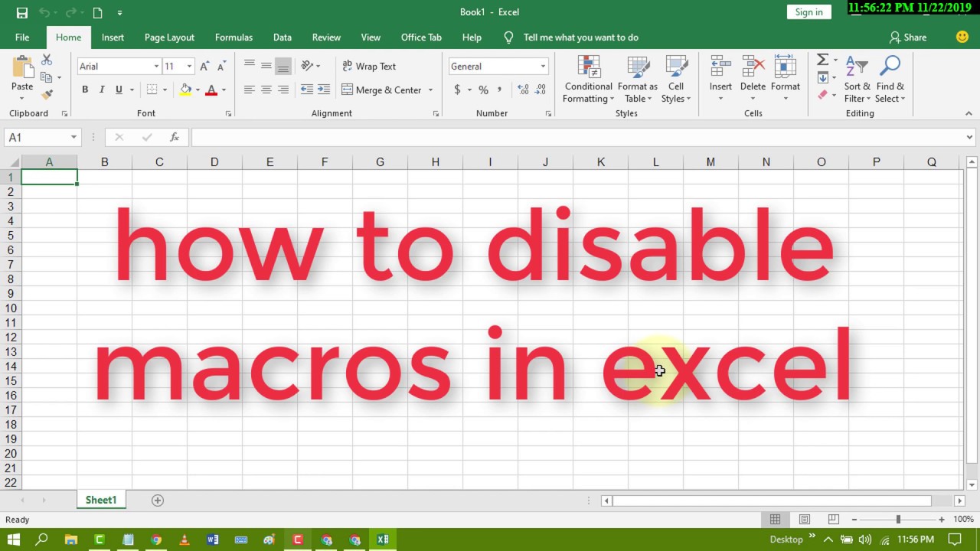Open Sort & Filter menu
This screenshot has height=551, width=980.
coord(857,79)
